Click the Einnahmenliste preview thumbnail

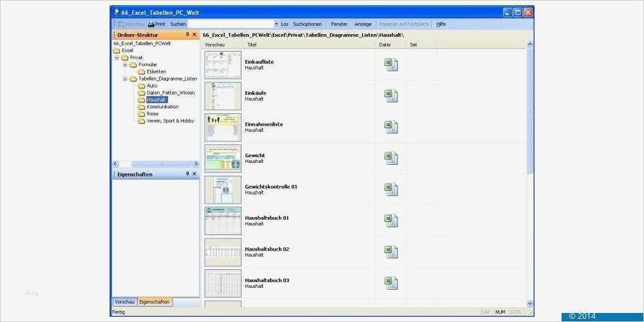pos(223,128)
